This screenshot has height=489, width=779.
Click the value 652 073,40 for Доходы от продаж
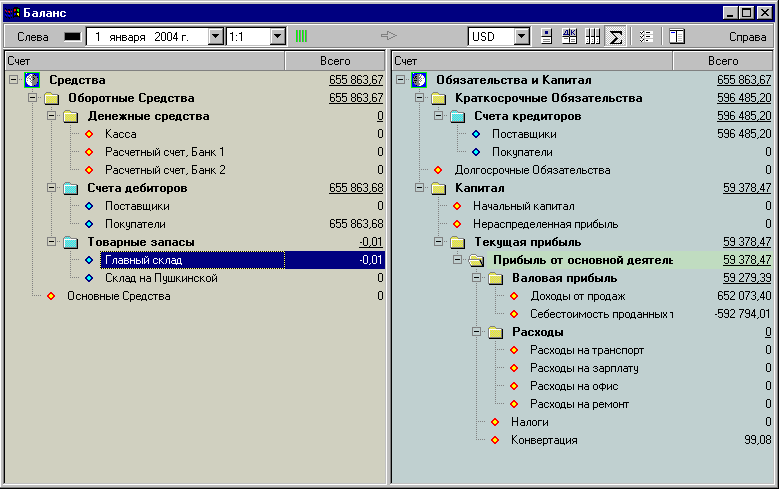tap(744, 296)
